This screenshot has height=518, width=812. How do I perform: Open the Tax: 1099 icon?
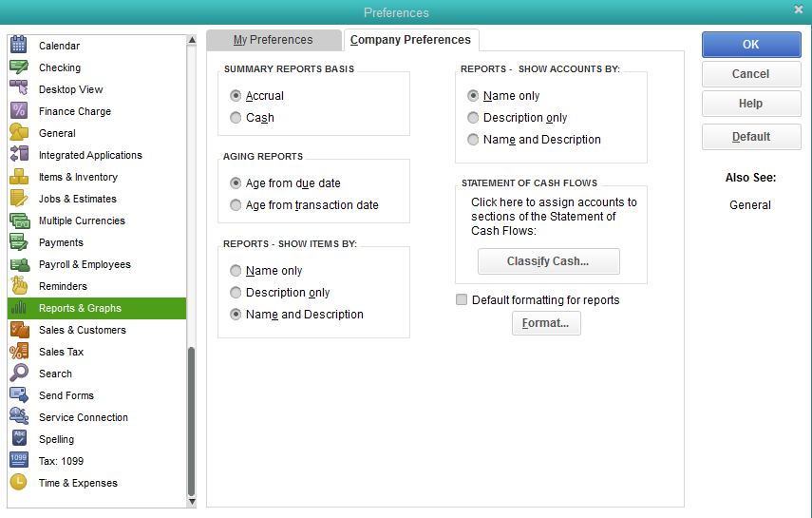[19, 460]
